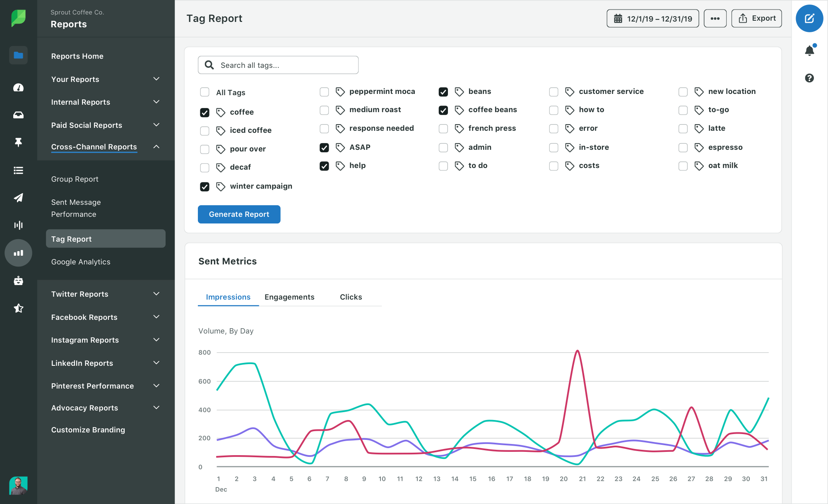Viewport: 828px width, 504px height.
Task: Open the notifications bell
Action: (x=809, y=50)
